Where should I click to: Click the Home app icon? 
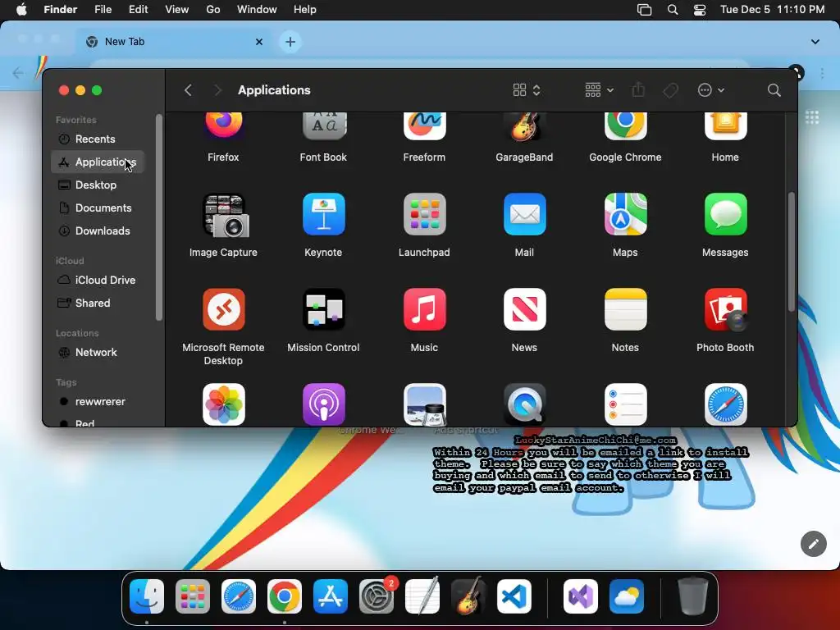point(725,126)
